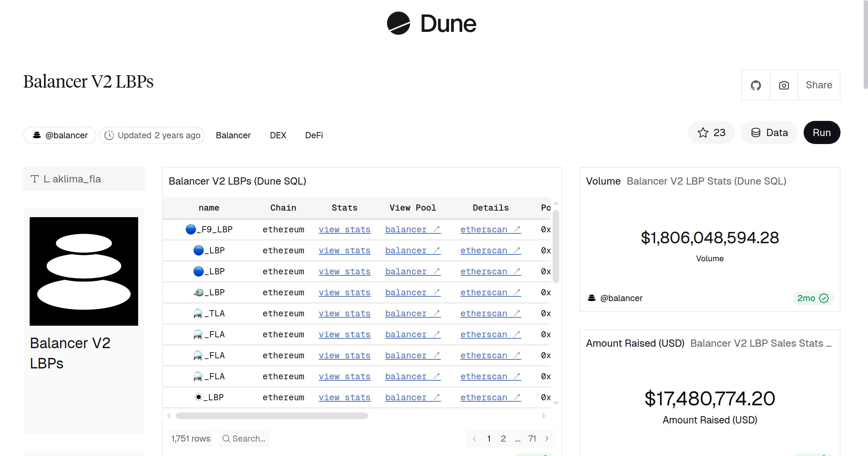
Task: Click the text icon in the L. aklima_fla field
Action: tap(35, 179)
